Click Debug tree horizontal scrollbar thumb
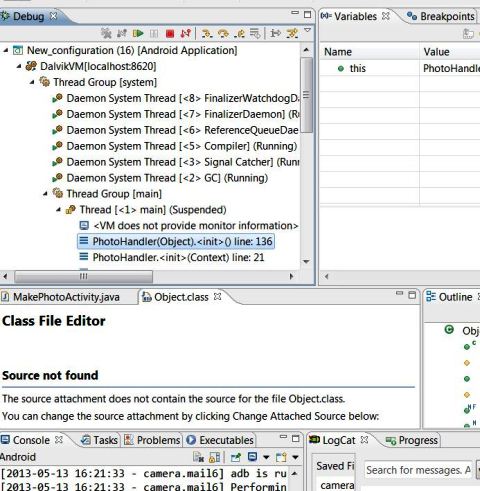 83,276
